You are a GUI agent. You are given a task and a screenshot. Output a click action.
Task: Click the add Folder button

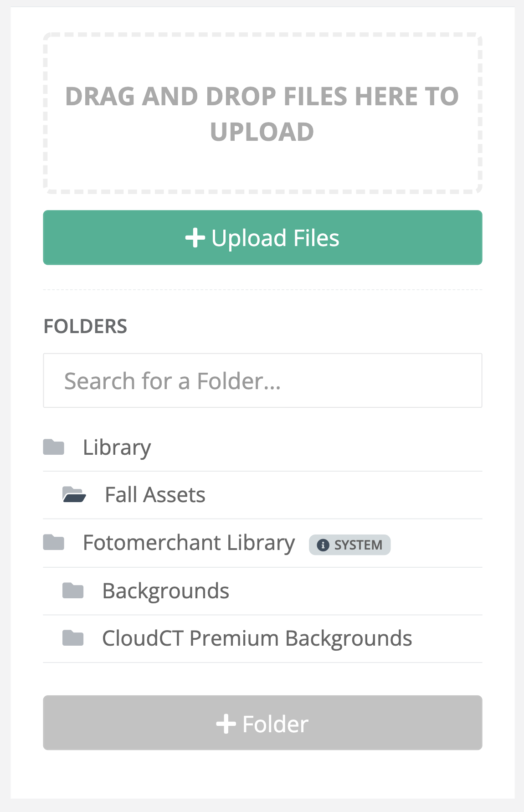(262, 723)
